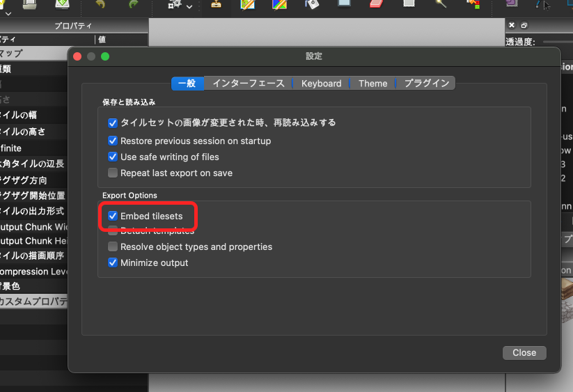
Task: Click the Export Options section label
Action: (x=129, y=196)
